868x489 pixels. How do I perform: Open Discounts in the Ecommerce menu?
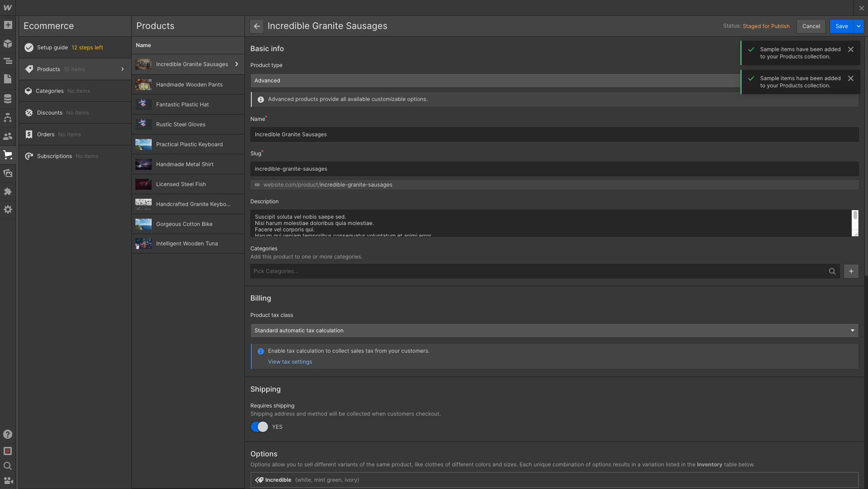point(50,113)
